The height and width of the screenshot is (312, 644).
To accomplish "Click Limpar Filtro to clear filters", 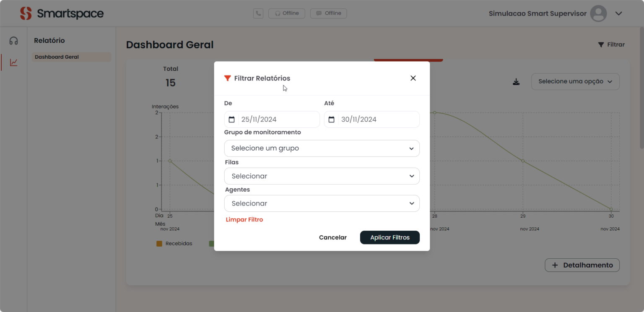I will pos(244,219).
